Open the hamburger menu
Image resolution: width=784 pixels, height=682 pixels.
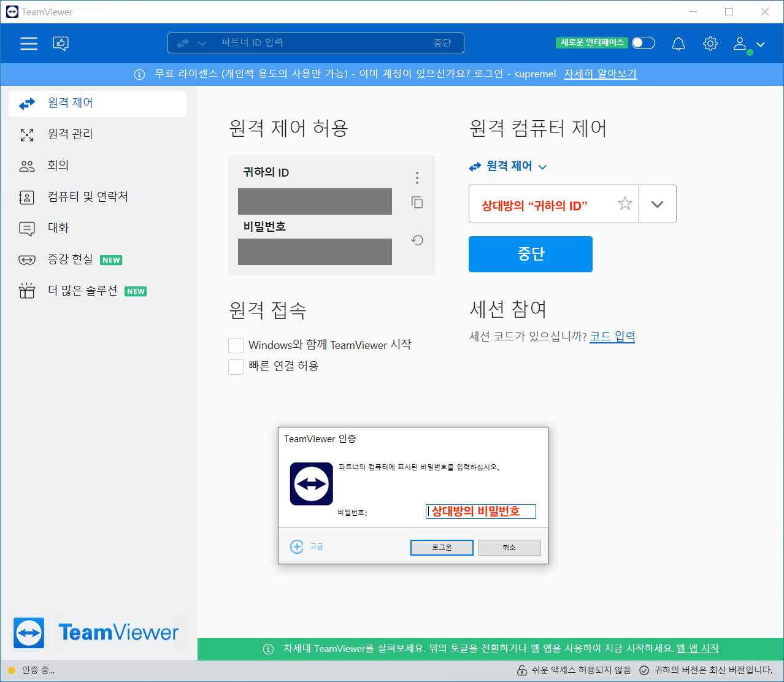point(28,43)
